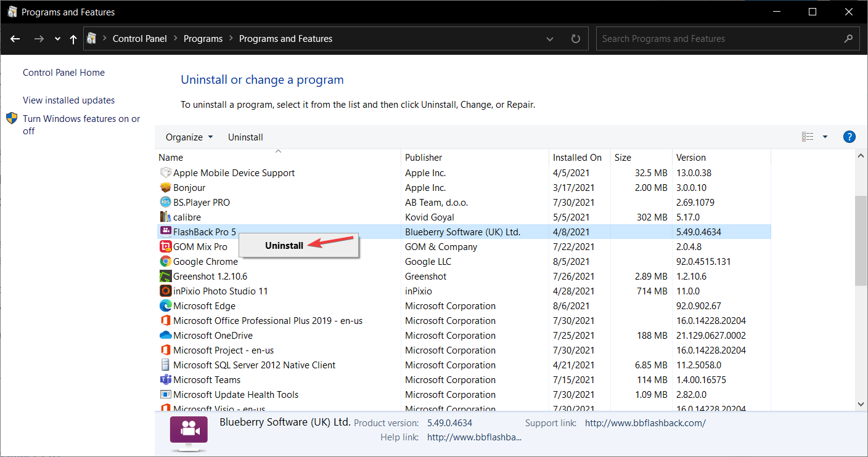Viewport: 868px width, 457px height.
Task: Expand the chevron after Control Panel breadcrumb
Action: [x=176, y=39]
